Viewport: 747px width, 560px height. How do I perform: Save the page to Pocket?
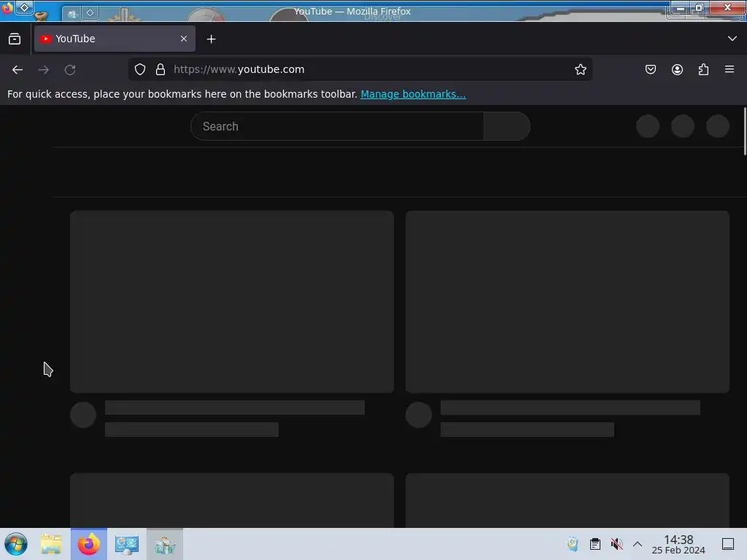click(x=650, y=69)
